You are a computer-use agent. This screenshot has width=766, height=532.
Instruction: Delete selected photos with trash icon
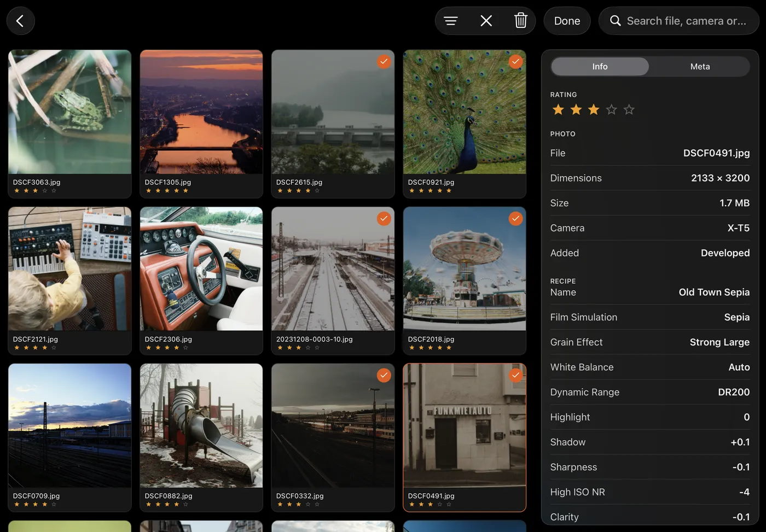click(x=520, y=21)
